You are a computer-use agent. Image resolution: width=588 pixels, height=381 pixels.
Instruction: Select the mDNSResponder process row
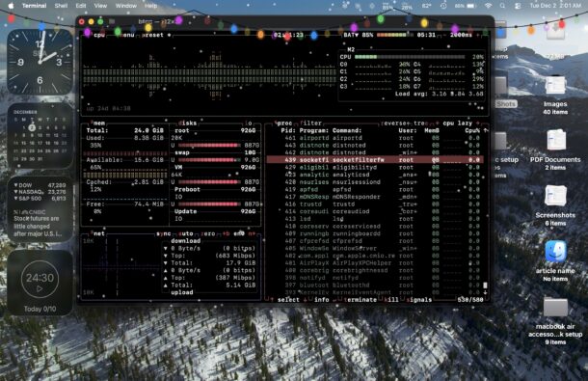pyautogui.click(x=374, y=197)
